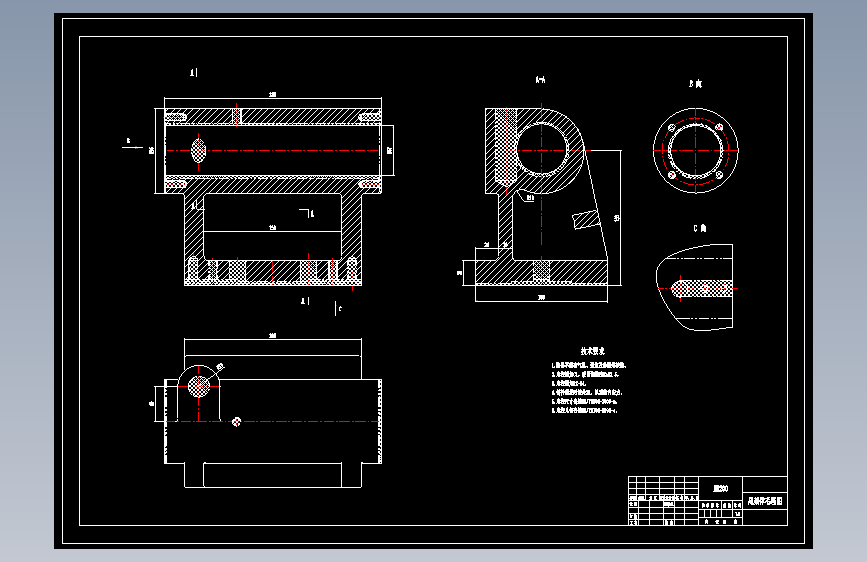Select small hatched rib rectangle in A-A view
Viewport: 867px width, 562px height.
pos(586,220)
